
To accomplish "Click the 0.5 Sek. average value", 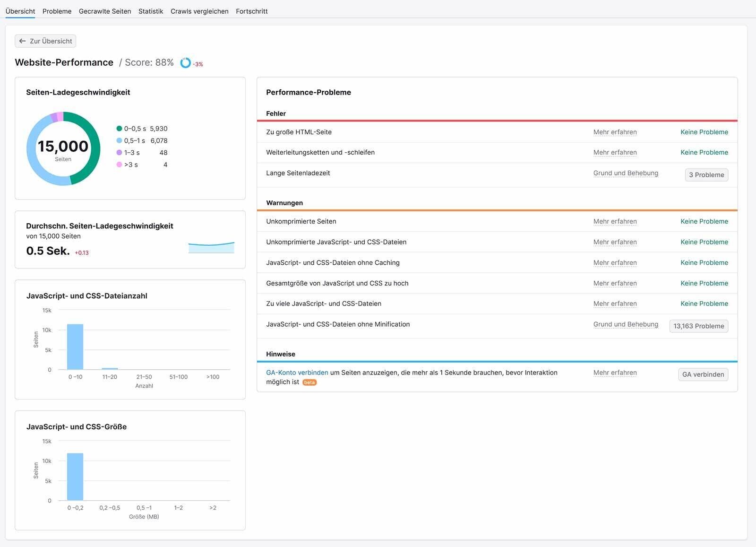I will coord(48,251).
